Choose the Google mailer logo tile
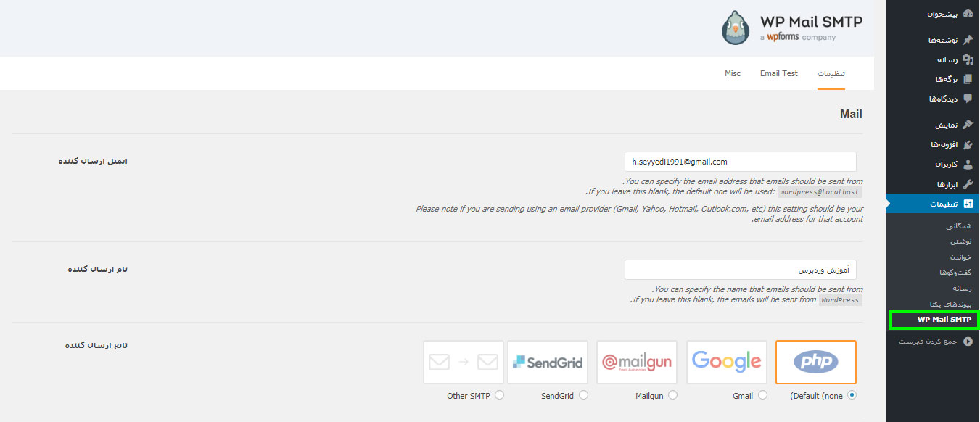Viewport: 980px width, 422px height. tap(727, 362)
